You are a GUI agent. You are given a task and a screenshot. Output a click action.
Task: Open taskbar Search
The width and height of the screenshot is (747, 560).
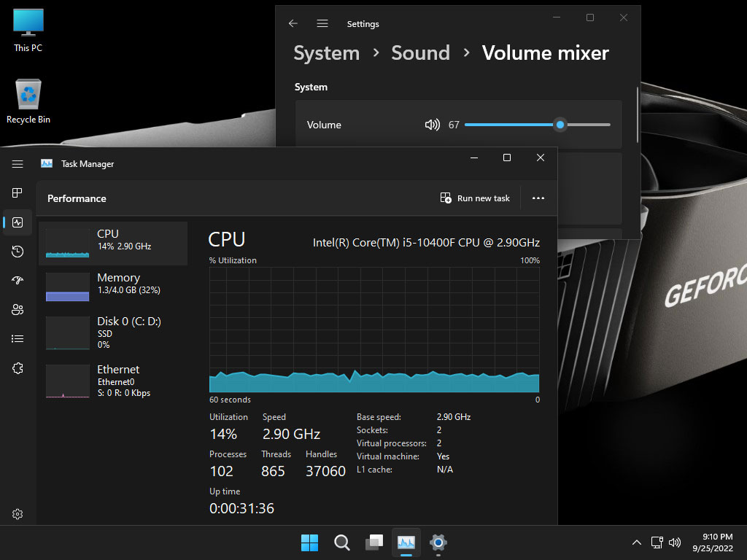tap(341, 542)
